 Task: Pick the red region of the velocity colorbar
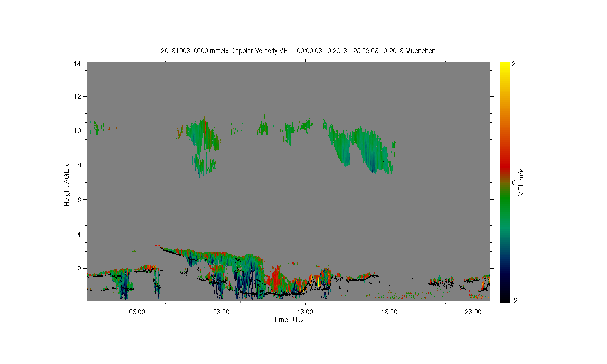pos(505,164)
